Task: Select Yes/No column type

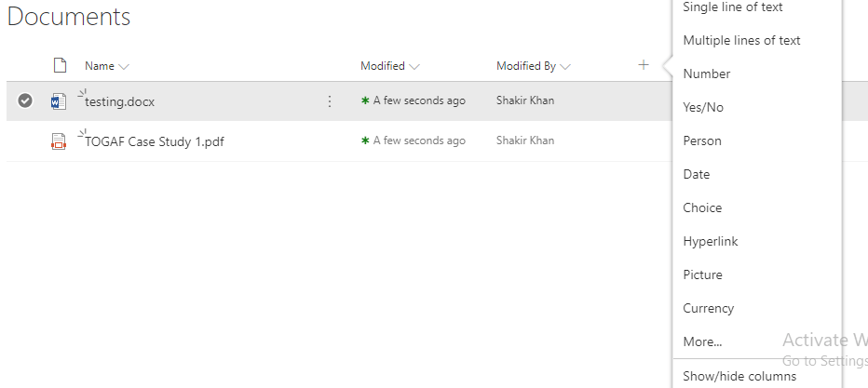Action: (703, 107)
